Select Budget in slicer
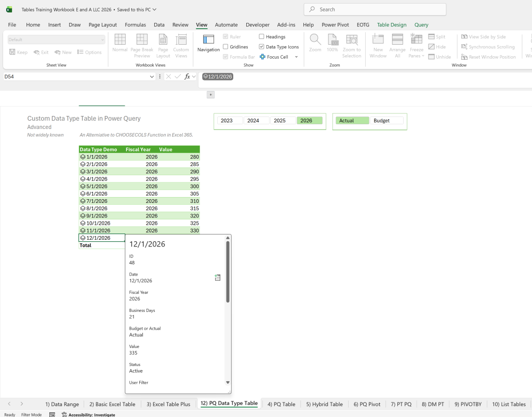This screenshot has height=417, width=532. tap(387, 121)
